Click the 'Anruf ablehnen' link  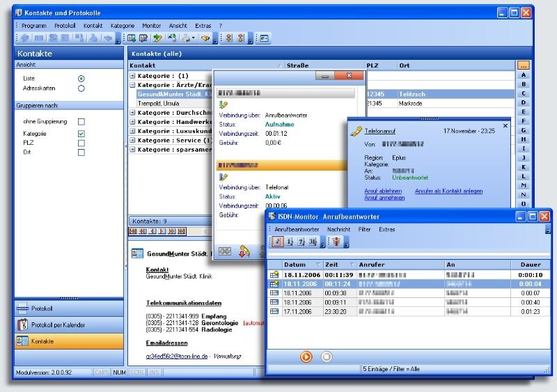point(383,191)
